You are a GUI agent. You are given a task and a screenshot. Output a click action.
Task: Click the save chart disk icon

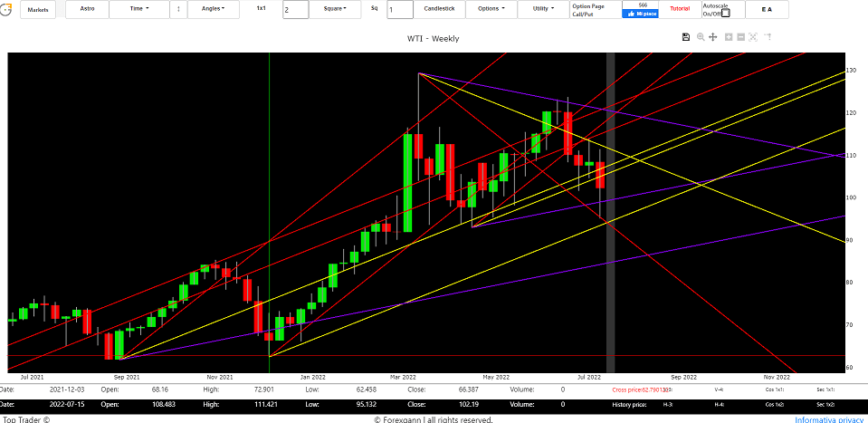click(686, 37)
